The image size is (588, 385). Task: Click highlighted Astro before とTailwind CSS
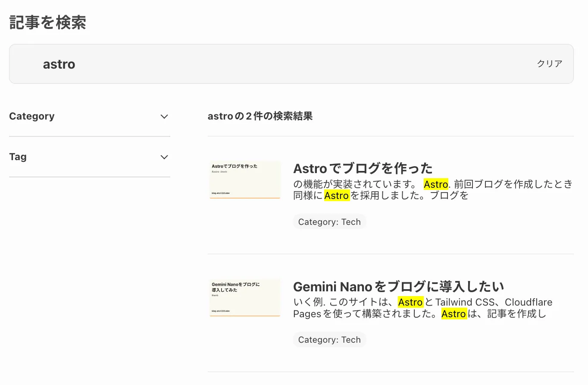click(x=410, y=303)
